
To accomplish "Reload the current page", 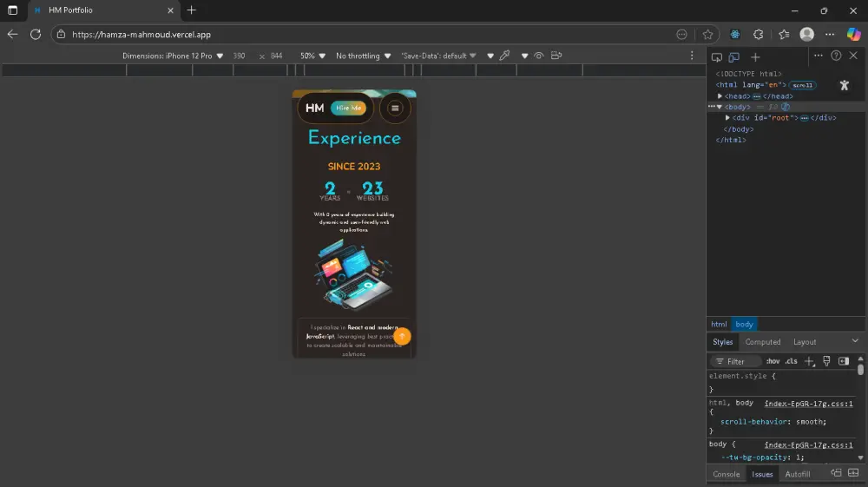I will 36,35.
